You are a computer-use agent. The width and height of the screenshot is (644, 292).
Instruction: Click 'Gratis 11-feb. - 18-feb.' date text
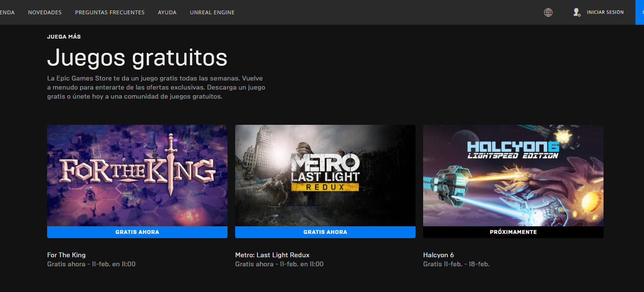(x=456, y=264)
